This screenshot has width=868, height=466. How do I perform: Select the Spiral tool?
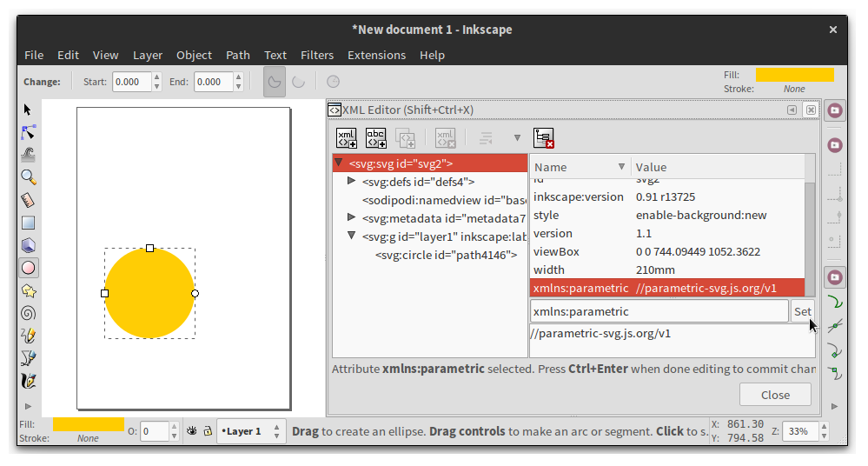tap(28, 313)
